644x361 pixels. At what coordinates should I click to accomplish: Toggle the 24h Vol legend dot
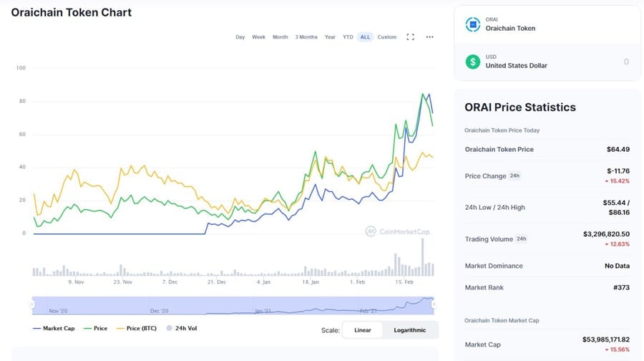pyautogui.click(x=168, y=328)
